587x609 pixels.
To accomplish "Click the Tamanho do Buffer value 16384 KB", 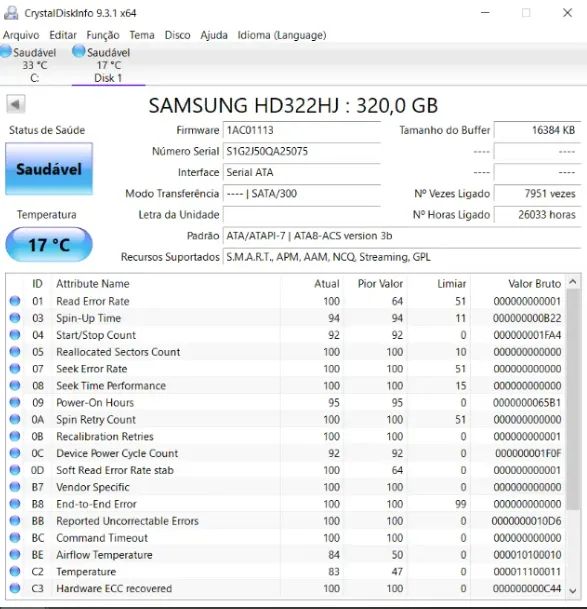I will point(538,130).
